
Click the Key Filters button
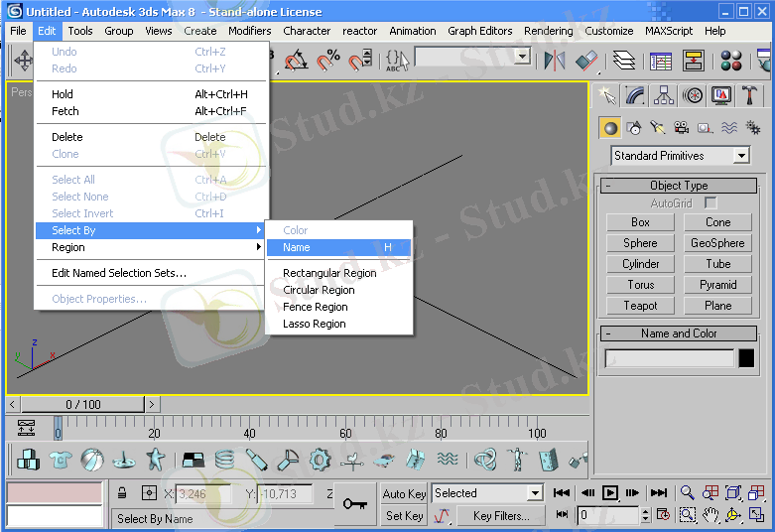coord(501,516)
